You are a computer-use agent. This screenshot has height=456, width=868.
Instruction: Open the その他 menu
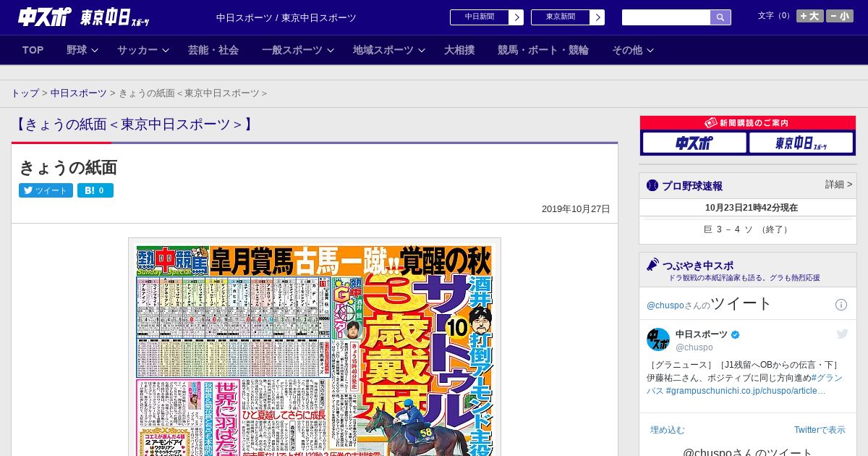(x=627, y=50)
